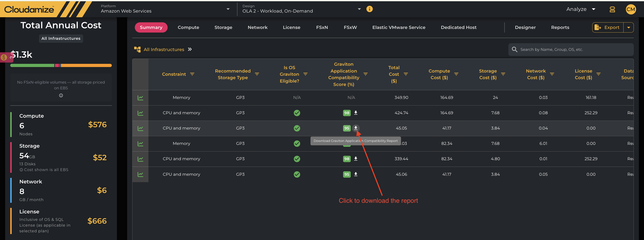Screen dimensions: 644x240
Task: Open the Network tab
Action: pos(257,27)
